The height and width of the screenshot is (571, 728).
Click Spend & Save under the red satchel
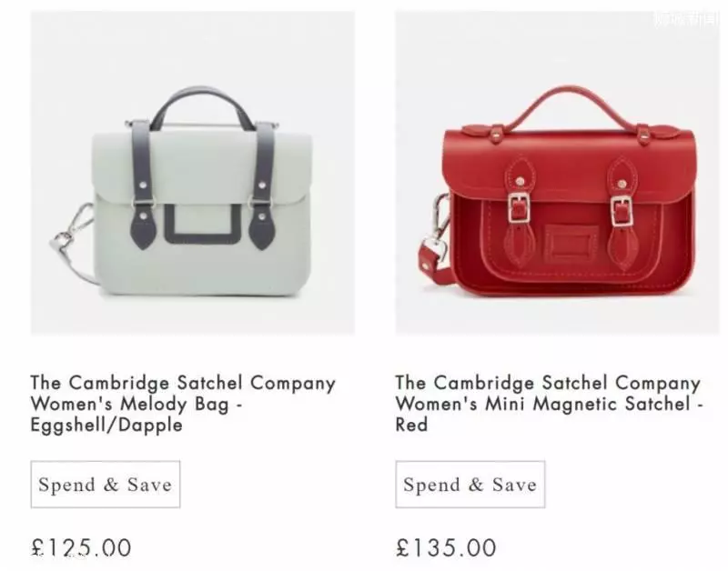coord(470,485)
